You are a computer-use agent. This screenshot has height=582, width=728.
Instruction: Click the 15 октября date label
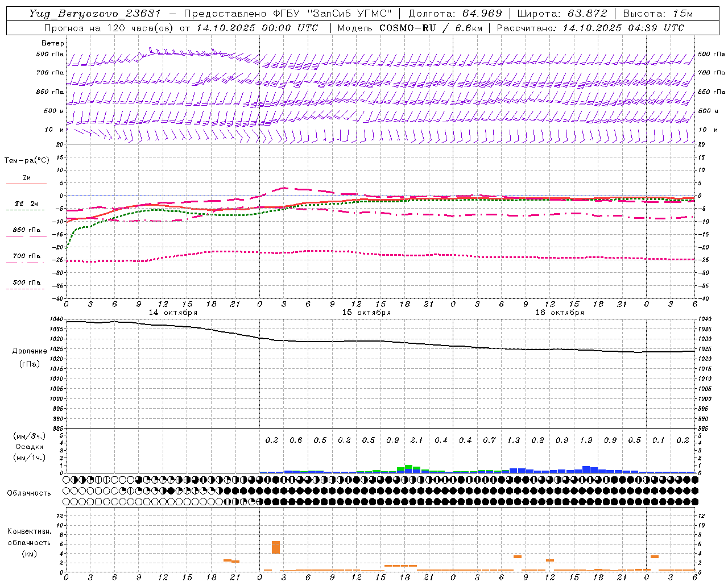(x=366, y=313)
